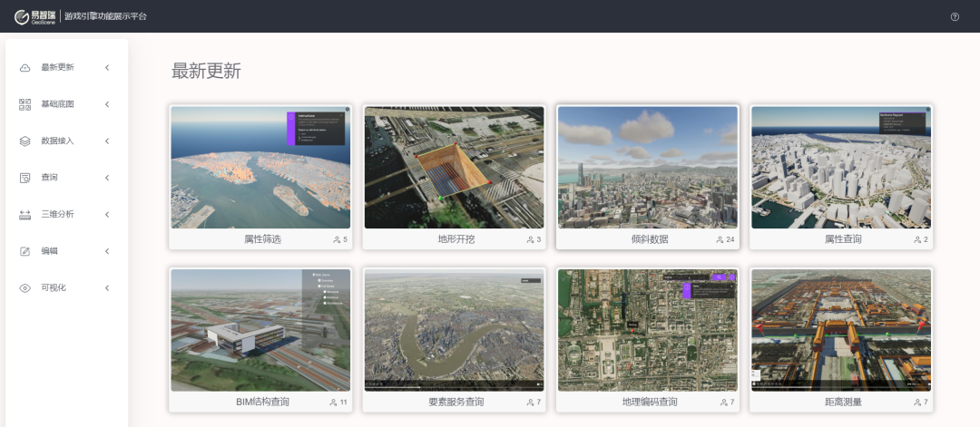Click the cloud icon beside 最新更新
Image resolution: width=980 pixels, height=427 pixels.
click(25, 67)
